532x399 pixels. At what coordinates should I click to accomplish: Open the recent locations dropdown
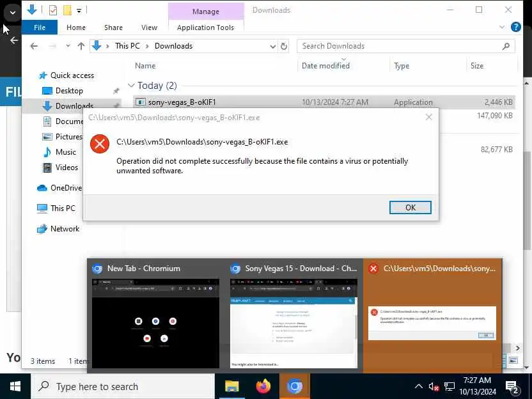(68, 46)
